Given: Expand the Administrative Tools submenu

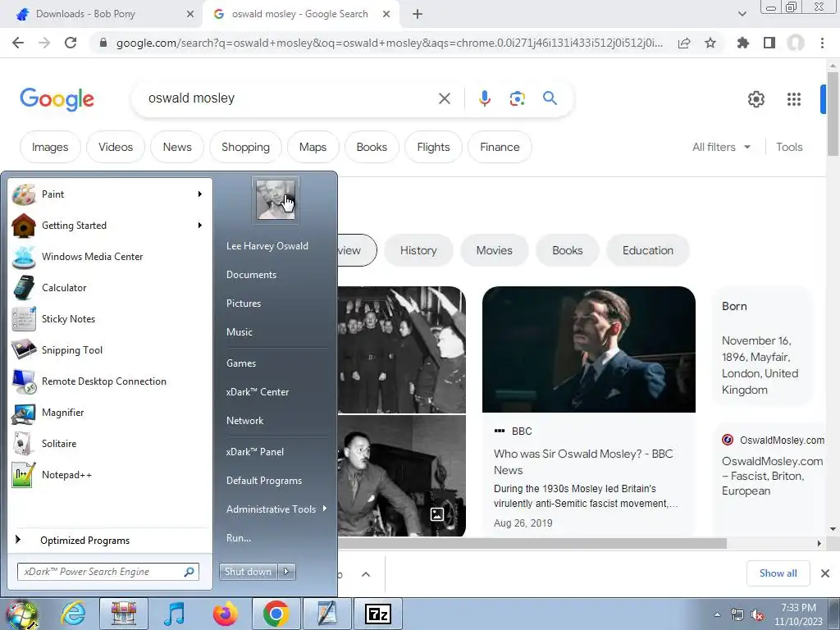Looking at the screenshot, I should click(276, 509).
